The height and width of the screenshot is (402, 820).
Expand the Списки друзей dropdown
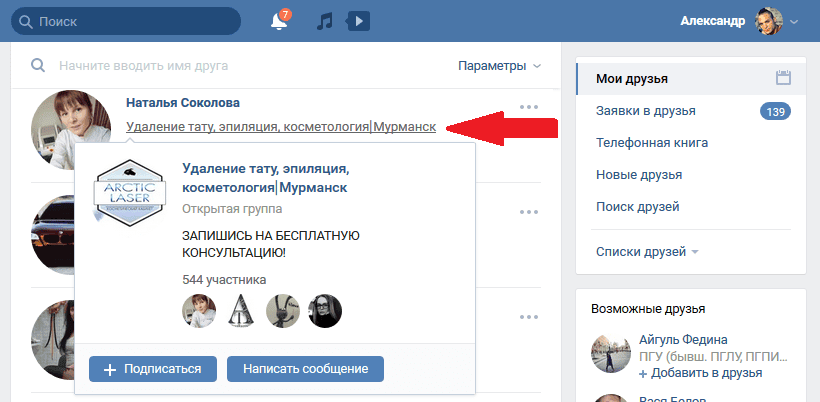[647, 252]
